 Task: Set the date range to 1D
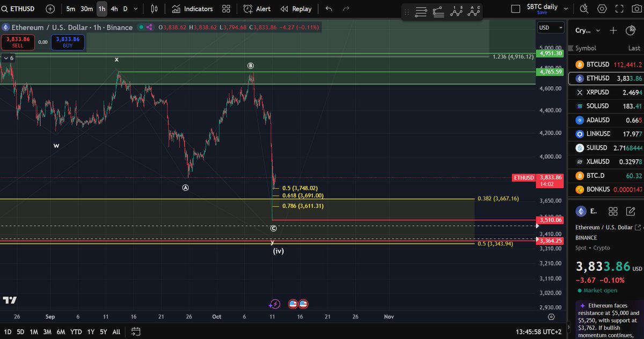[8, 331]
